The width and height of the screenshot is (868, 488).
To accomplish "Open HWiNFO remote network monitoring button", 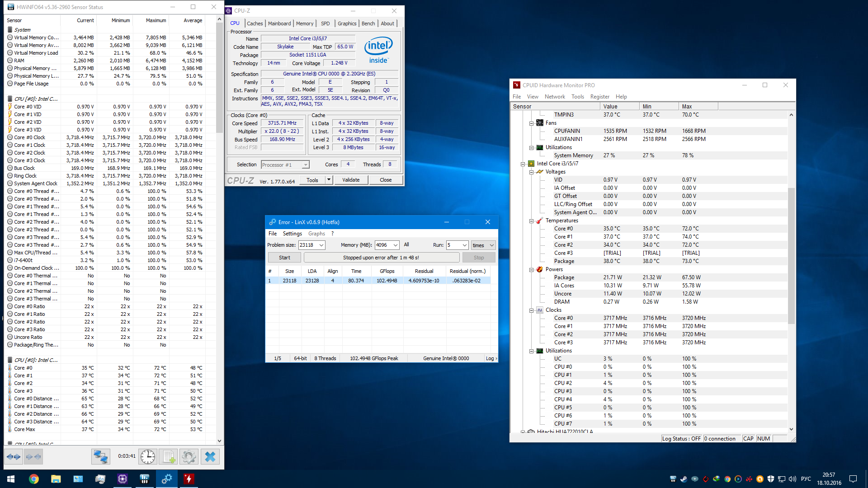I will point(100,457).
